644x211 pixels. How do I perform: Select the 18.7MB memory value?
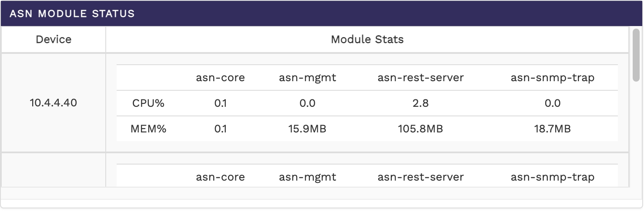point(553,129)
